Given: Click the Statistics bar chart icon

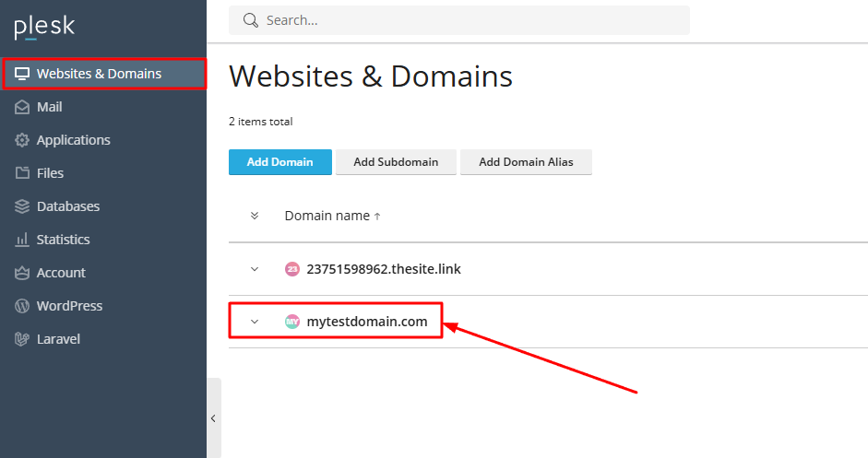Looking at the screenshot, I should click(x=22, y=240).
